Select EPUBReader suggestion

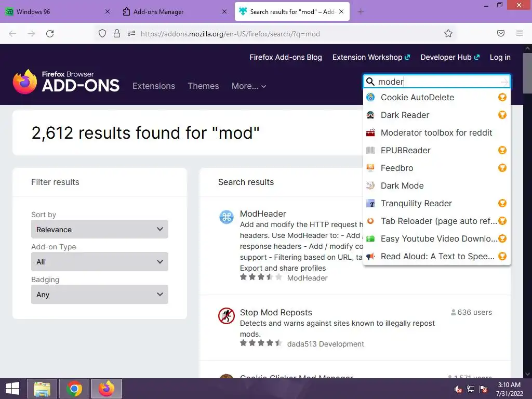tap(436, 150)
